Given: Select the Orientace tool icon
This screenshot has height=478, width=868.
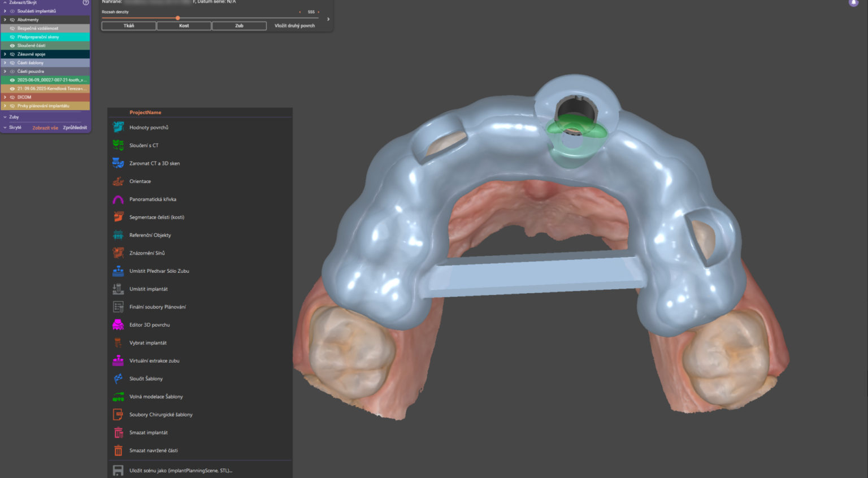Looking at the screenshot, I should [x=118, y=181].
